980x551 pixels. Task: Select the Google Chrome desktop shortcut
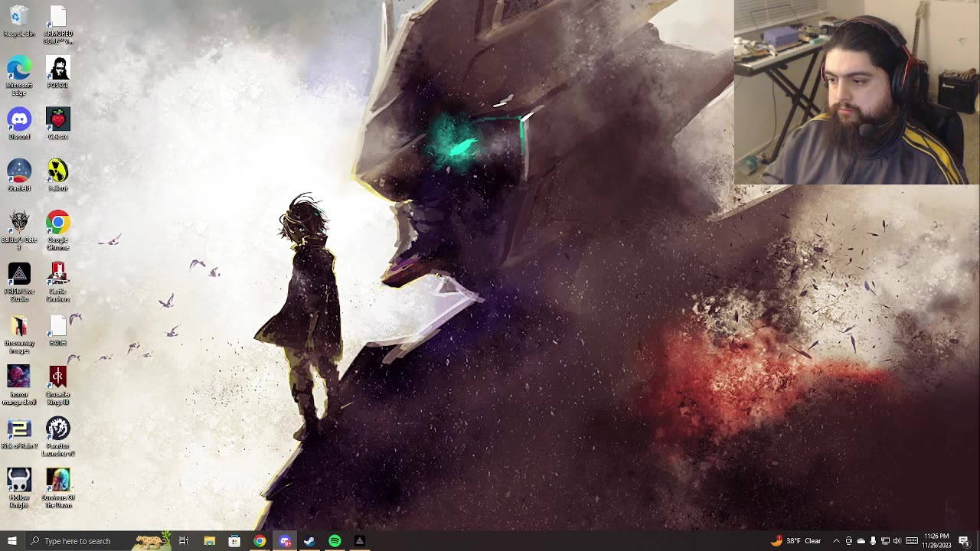click(x=58, y=230)
